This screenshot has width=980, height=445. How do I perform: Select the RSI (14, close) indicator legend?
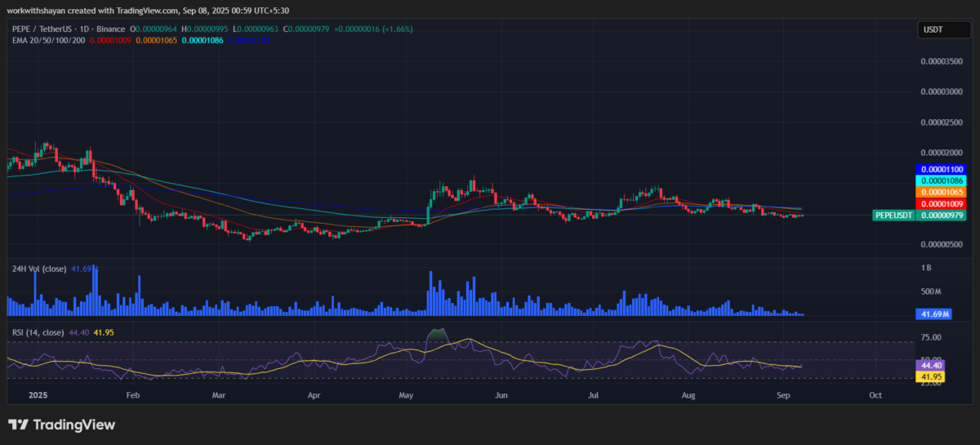(x=38, y=332)
